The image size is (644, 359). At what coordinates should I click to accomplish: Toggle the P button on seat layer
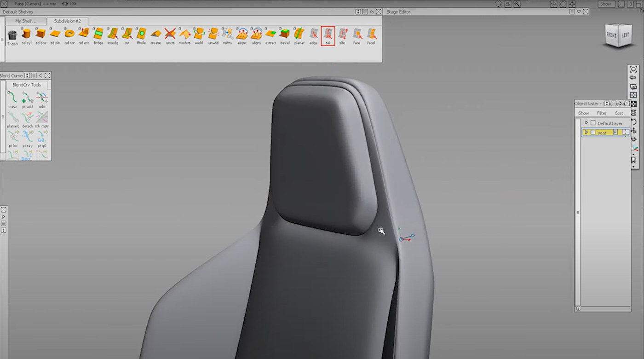[615, 133]
